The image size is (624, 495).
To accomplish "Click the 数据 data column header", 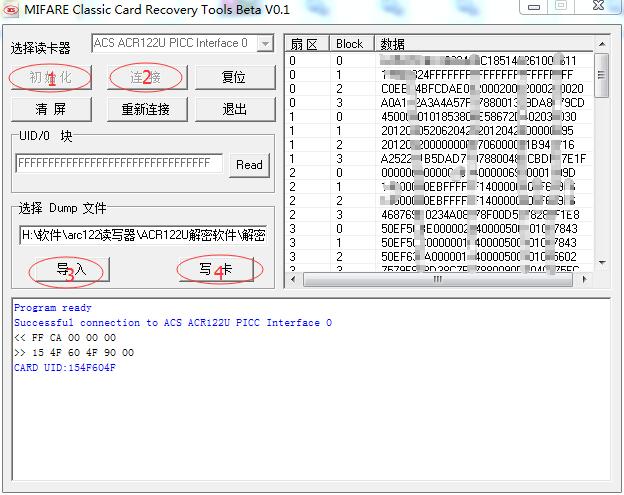I will click(x=480, y=44).
